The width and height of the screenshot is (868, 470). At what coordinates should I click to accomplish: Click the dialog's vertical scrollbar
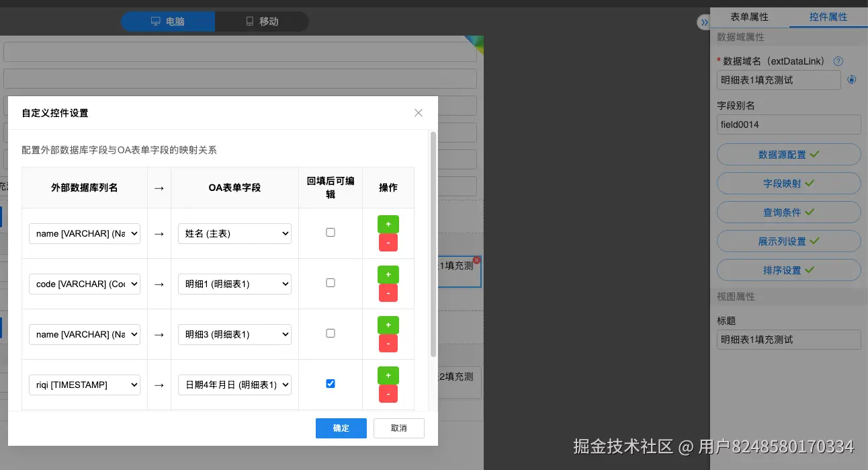(433, 244)
